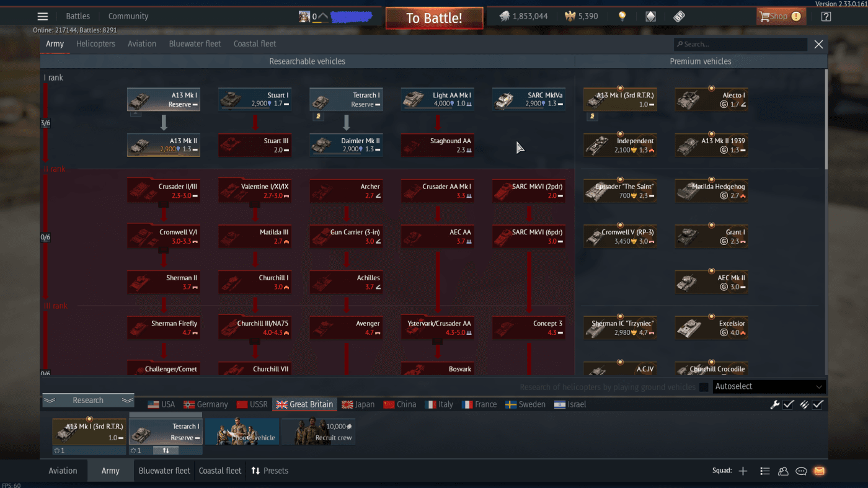Click the Recruit crew slot

(319, 432)
